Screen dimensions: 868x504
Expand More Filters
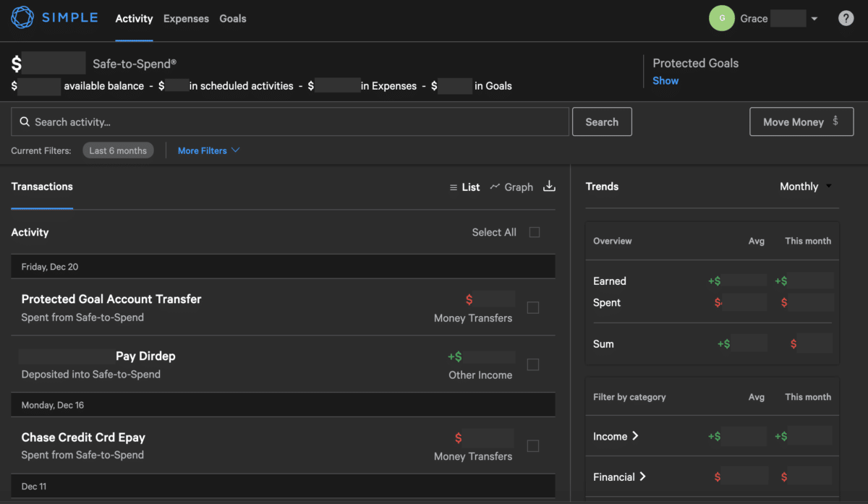pyautogui.click(x=208, y=150)
